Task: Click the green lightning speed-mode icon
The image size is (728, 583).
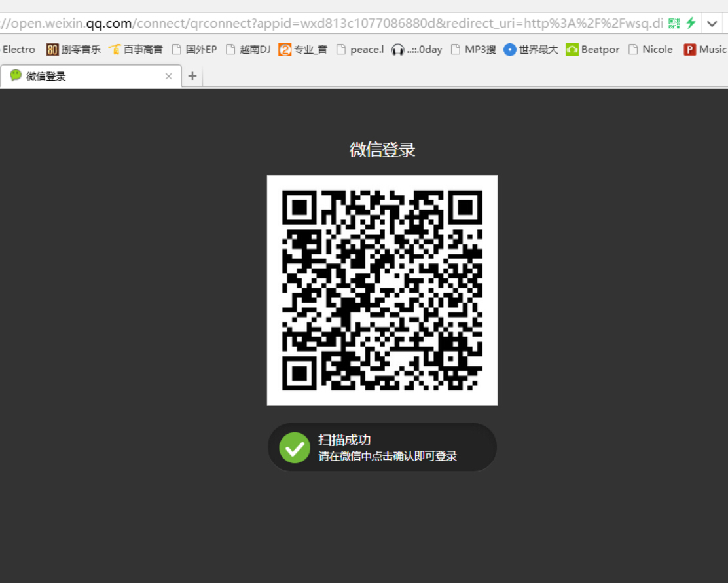Action: [691, 23]
